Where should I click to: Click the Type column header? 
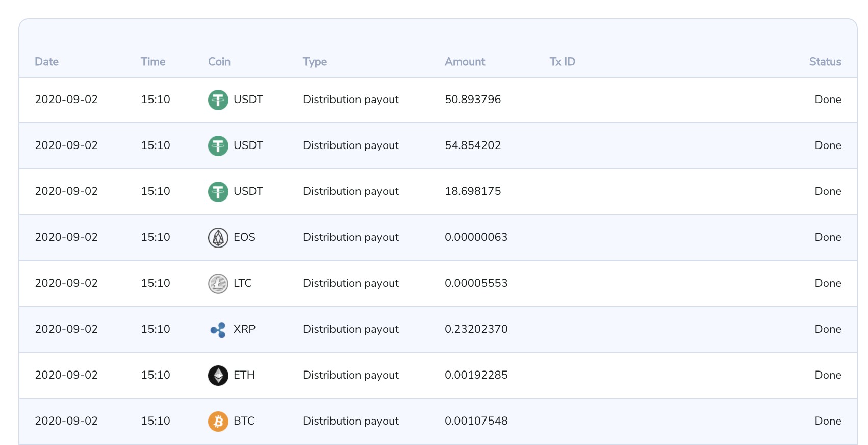315,62
